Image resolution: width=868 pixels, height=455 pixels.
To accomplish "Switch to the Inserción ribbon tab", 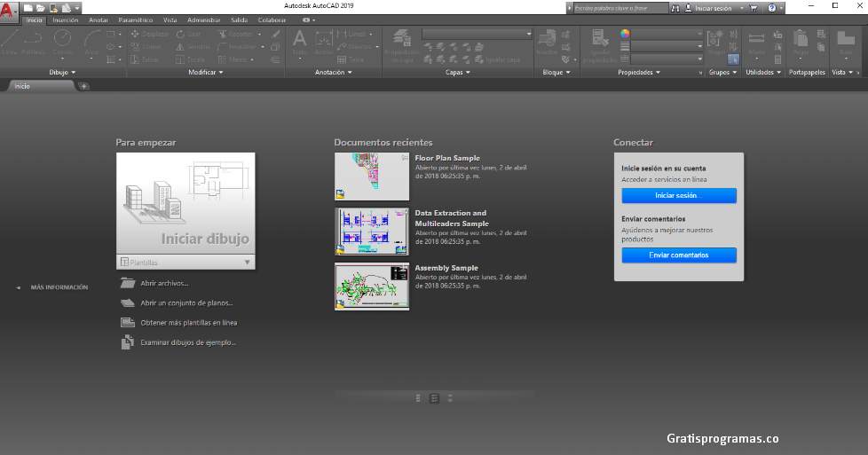I will pyautogui.click(x=65, y=20).
